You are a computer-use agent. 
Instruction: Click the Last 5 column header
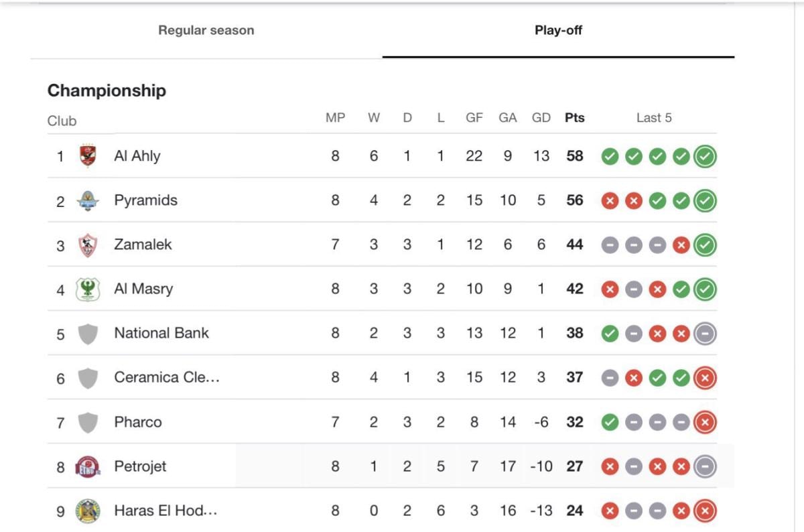pyautogui.click(x=653, y=118)
